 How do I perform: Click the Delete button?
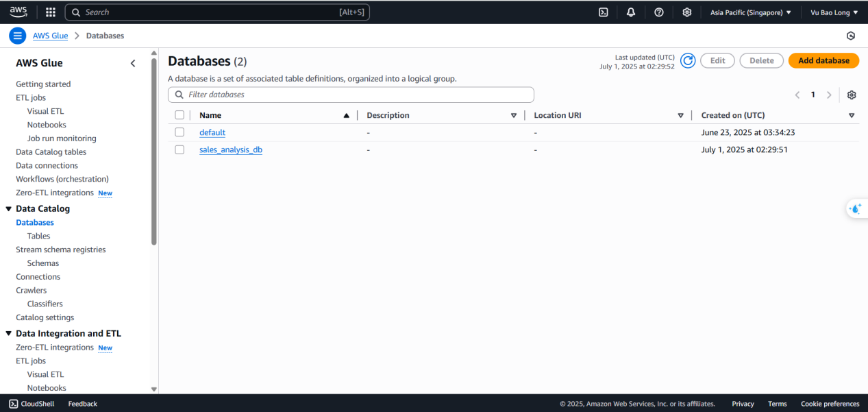tap(761, 60)
